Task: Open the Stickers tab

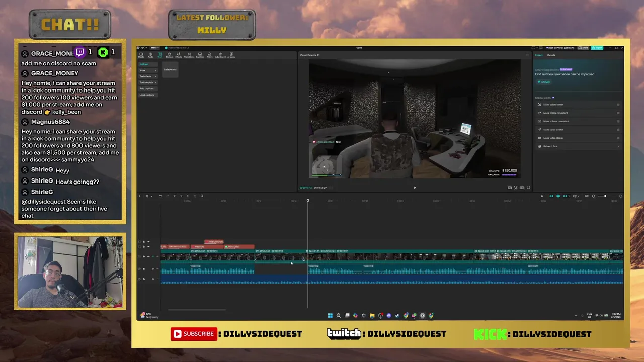Action: click(x=169, y=55)
